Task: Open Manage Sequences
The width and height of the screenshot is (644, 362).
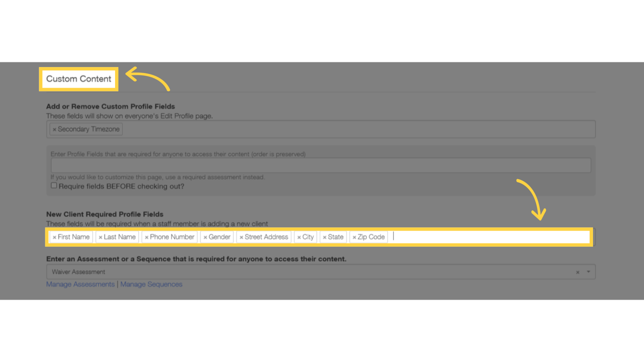Action: tap(151, 284)
